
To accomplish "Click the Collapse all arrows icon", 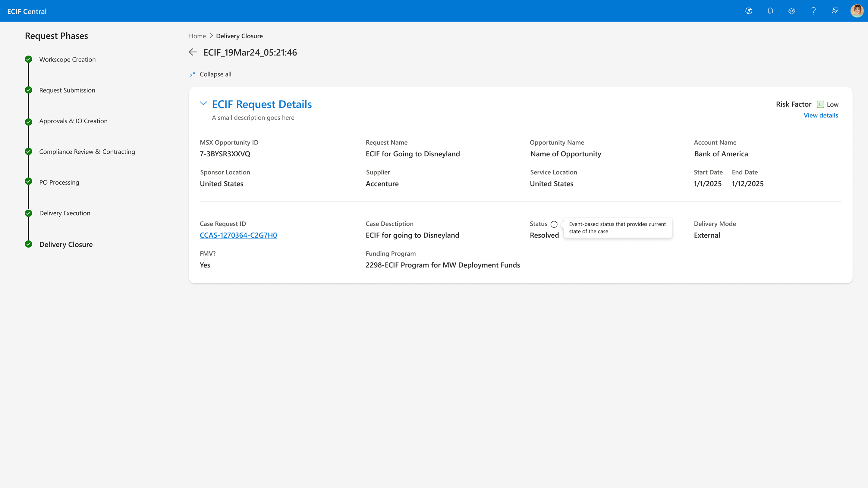I will coord(192,74).
